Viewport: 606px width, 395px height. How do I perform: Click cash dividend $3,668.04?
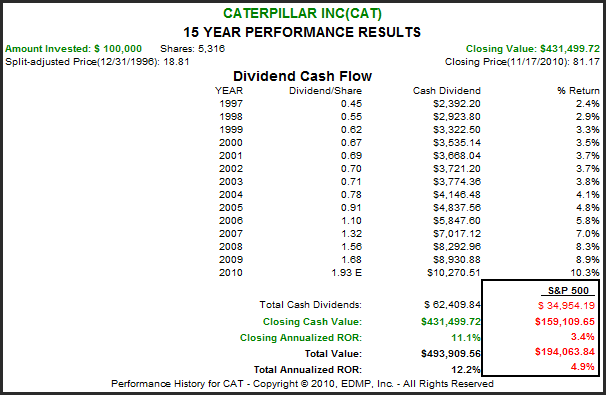click(x=457, y=156)
